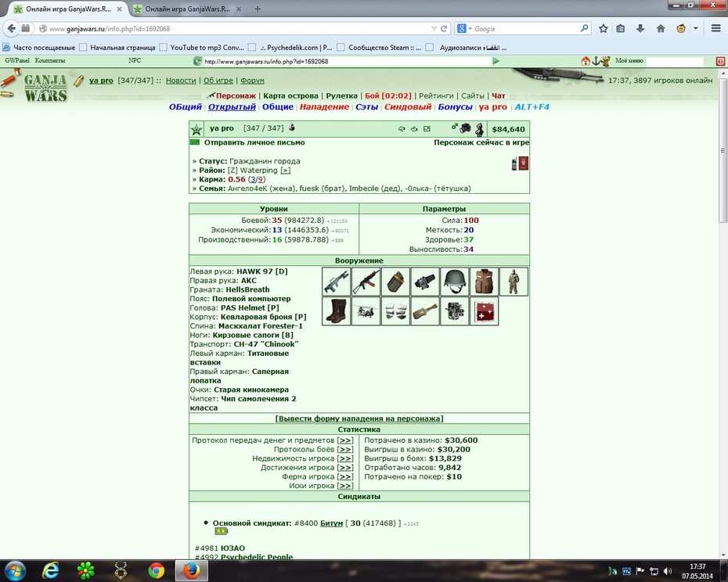Click the camera icon in profile header

465,128
